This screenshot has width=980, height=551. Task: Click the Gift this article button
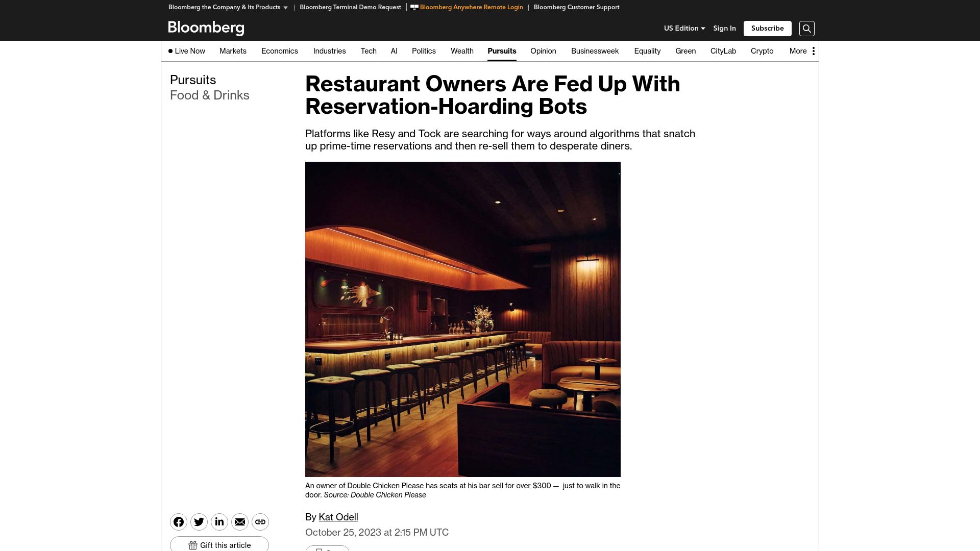click(219, 545)
